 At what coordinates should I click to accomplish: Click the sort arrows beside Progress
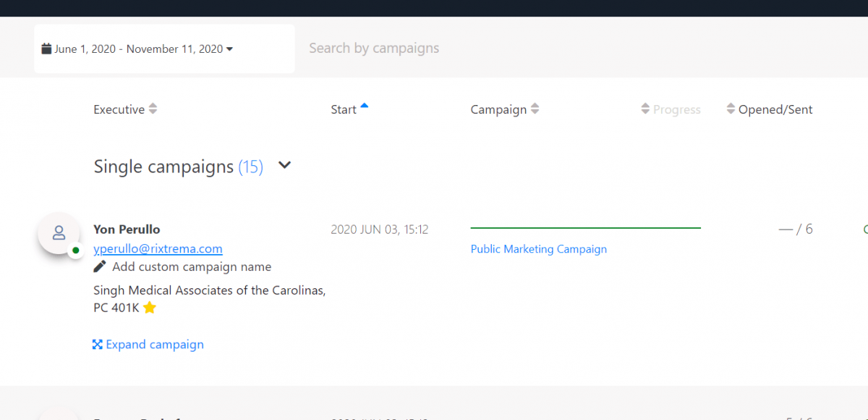click(x=645, y=109)
